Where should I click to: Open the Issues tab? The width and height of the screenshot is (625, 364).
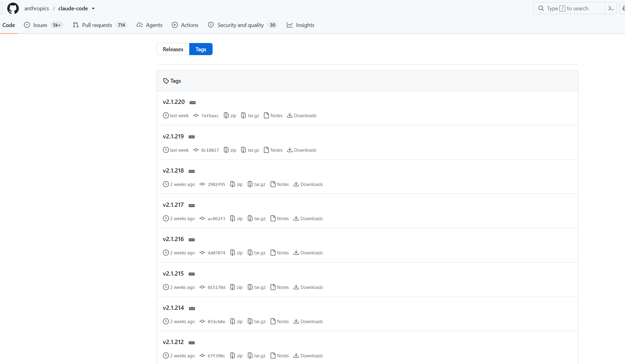pyautogui.click(x=44, y=25)
